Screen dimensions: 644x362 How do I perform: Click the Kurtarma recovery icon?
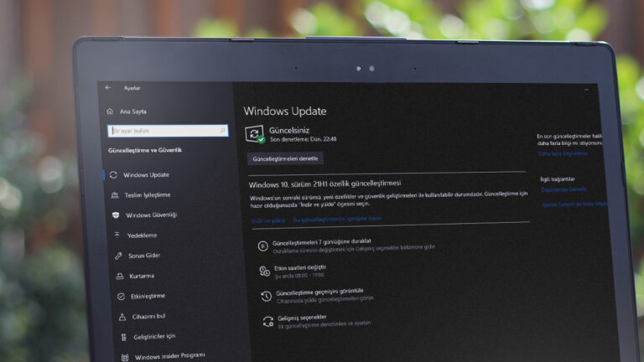(120, 276)
